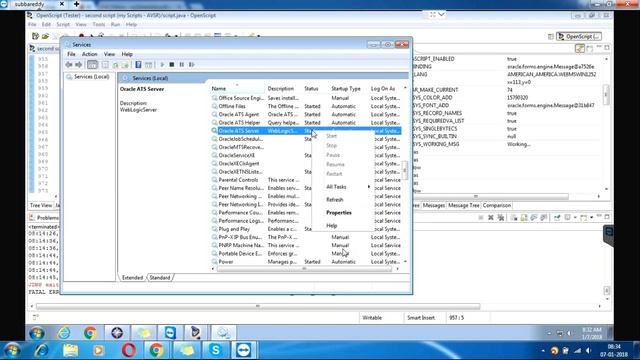
Task: Click Pause Service icon in Services toolbar
Action: pyautogui.click(x=182, y=64)
